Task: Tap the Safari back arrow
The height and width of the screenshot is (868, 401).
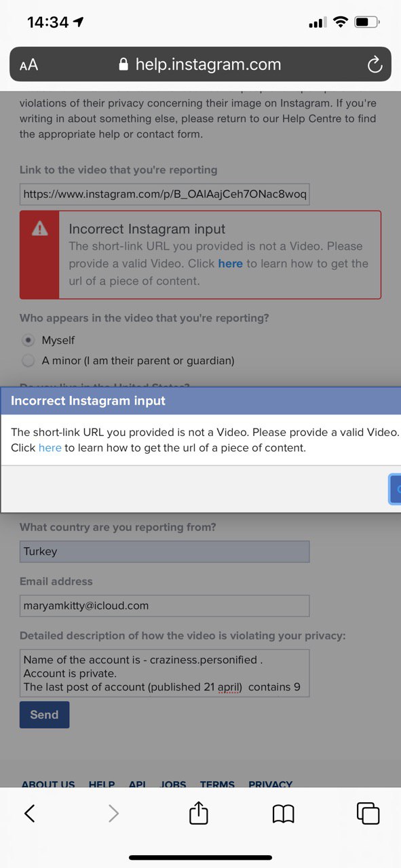Action: [x=29, y=813]
